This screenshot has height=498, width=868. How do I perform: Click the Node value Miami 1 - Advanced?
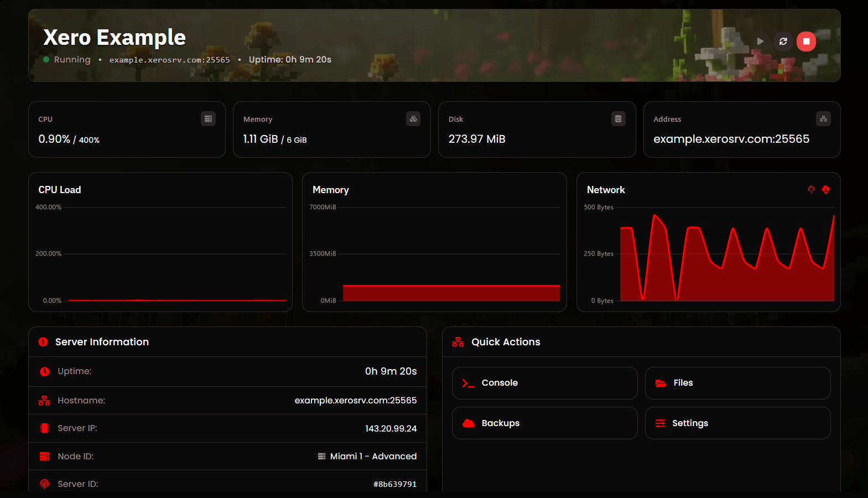click(373, 456)
